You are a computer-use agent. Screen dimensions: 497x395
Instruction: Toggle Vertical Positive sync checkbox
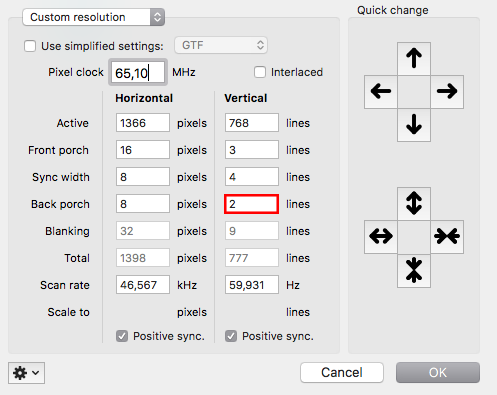click(x=231, y=336)
